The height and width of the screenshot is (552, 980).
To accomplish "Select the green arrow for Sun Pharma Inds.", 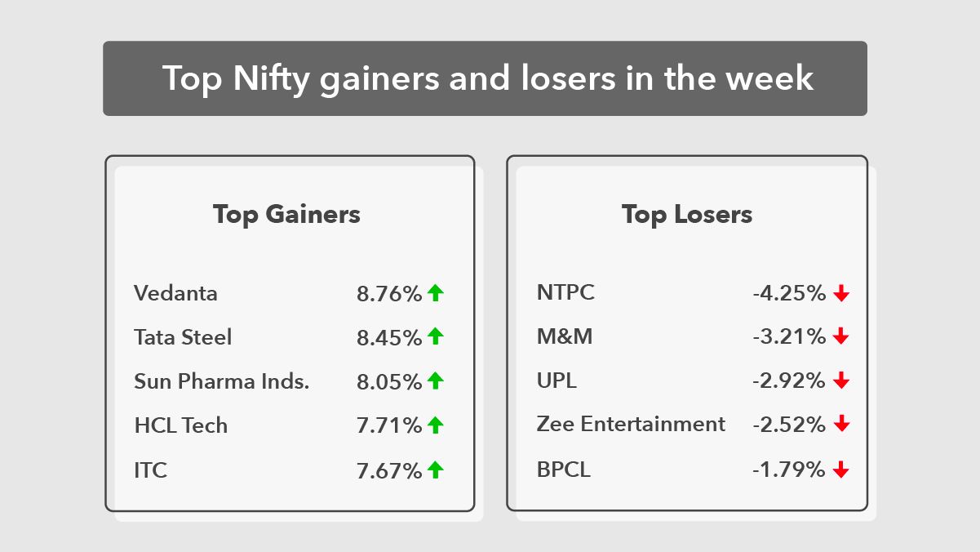I will 435,381.
